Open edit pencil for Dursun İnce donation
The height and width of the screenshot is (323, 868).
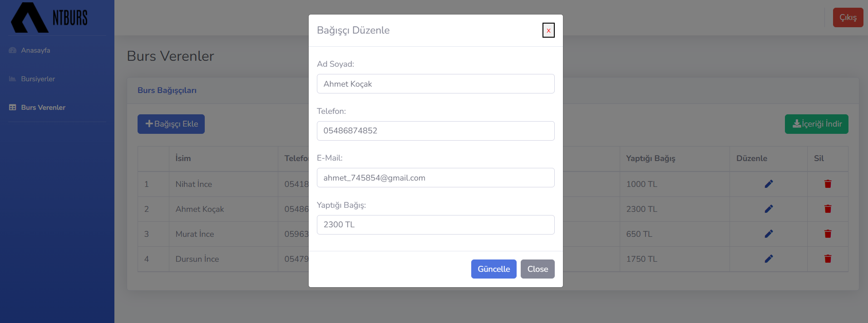[769, 259]
